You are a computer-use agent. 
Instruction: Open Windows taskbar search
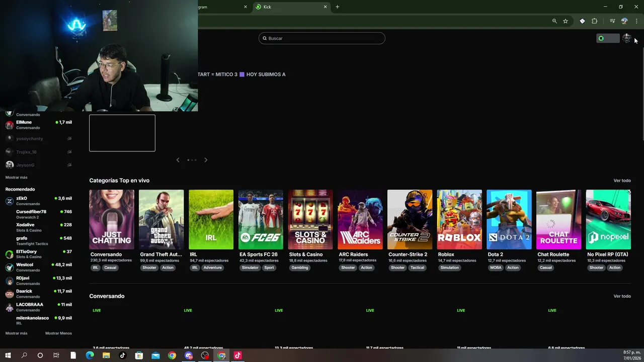(24, 355)
